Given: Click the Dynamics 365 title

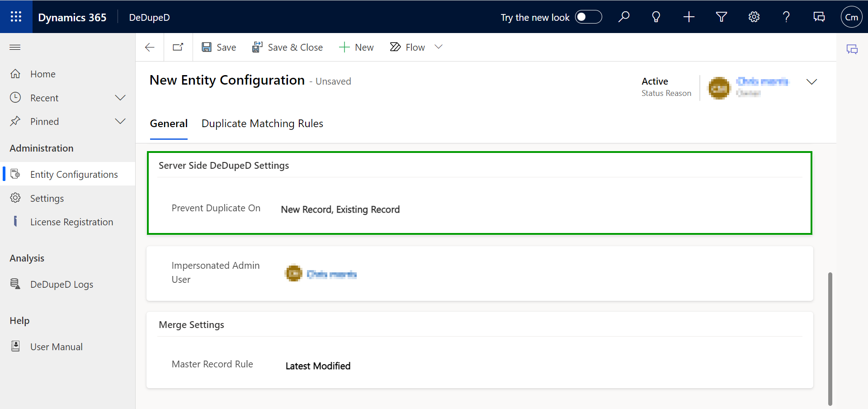Looking at the screenshot, I should [x=72, y=17].
